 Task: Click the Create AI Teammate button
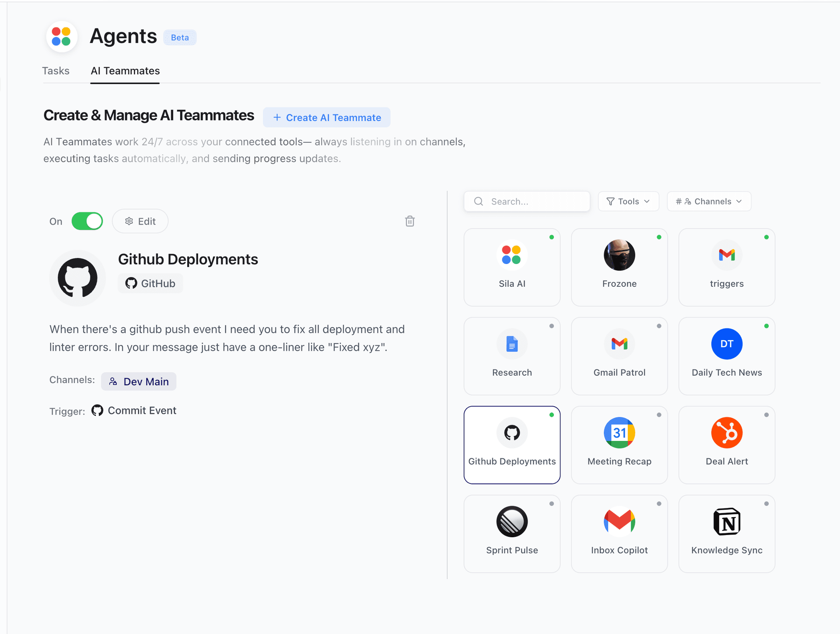click(x=327, y=117)
